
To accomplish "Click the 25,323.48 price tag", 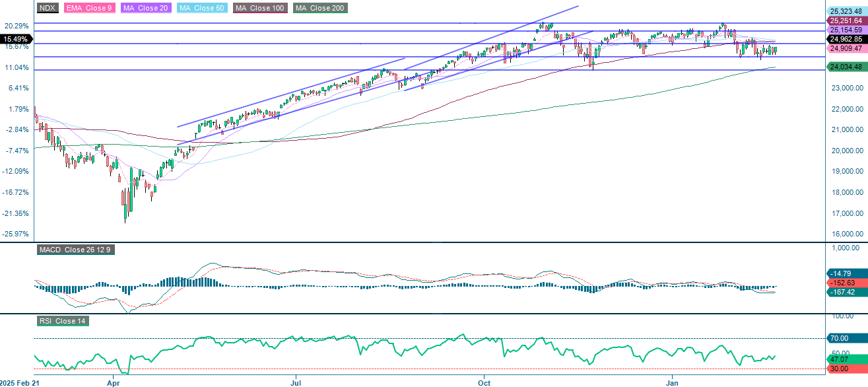I will tap(847, 11).
